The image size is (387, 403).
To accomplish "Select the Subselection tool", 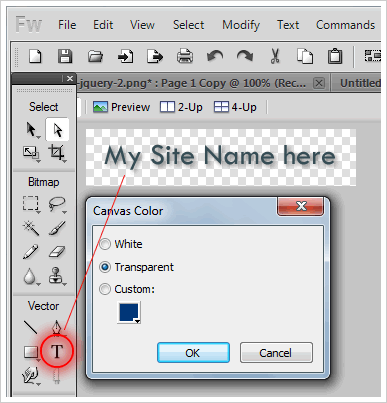I will [x=57, y=129].
